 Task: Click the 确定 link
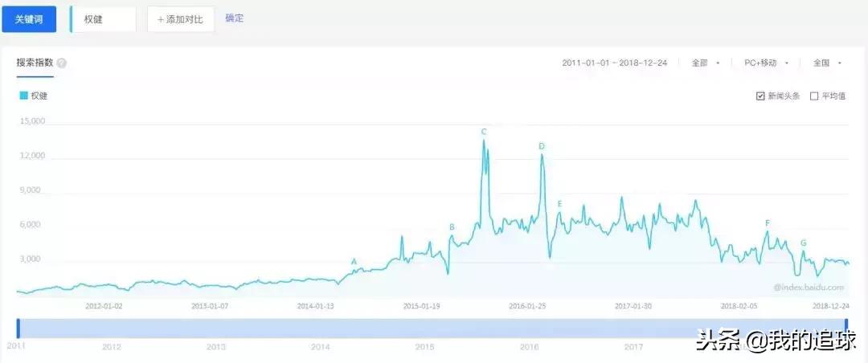(x=234, y=18)
